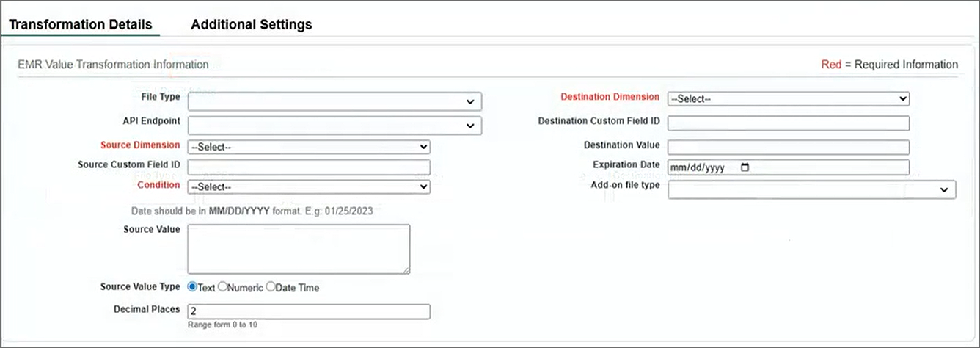Click the Expiration Date mm/dd/yyyy text
The image size is (980, 348).
pyautogui.click(x=698, y=167)
